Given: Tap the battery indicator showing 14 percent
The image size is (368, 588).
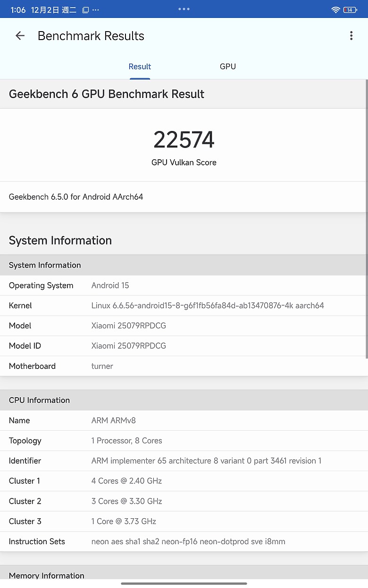Looking at the screenshot, I should tap(351, 9).
